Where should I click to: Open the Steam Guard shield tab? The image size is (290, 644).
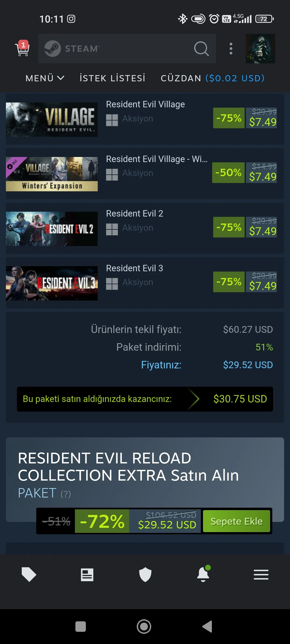[x=145, y=575]
